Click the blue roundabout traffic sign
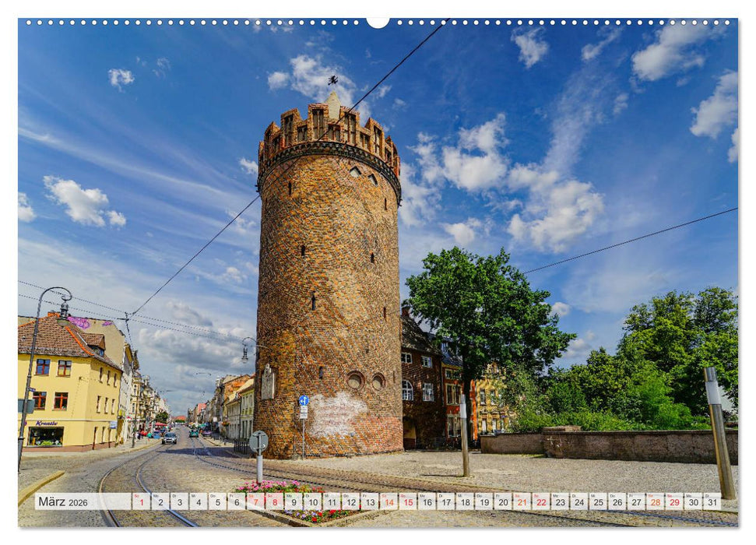Viewport: 756px width, 545px height. coord(304,400)
